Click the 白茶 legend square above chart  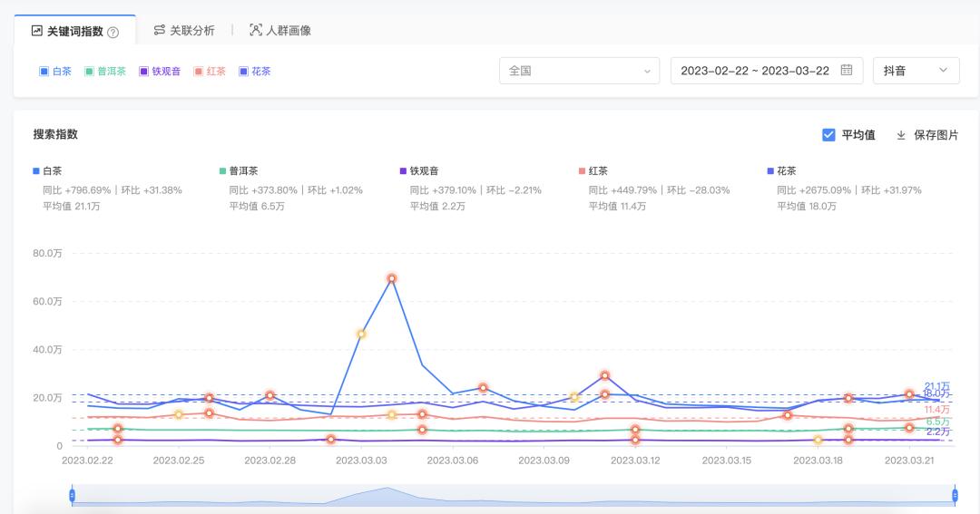tap(36, 170)
